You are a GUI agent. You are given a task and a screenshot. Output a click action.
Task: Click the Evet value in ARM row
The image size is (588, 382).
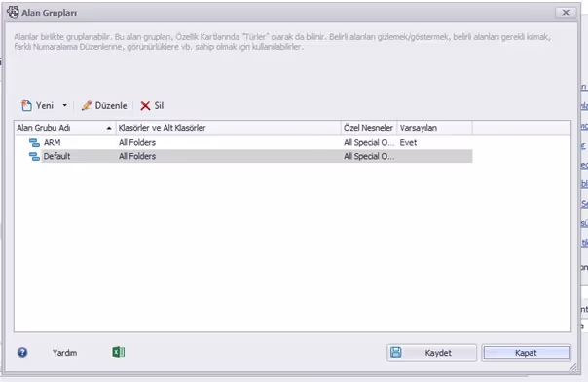click(408, 142)
